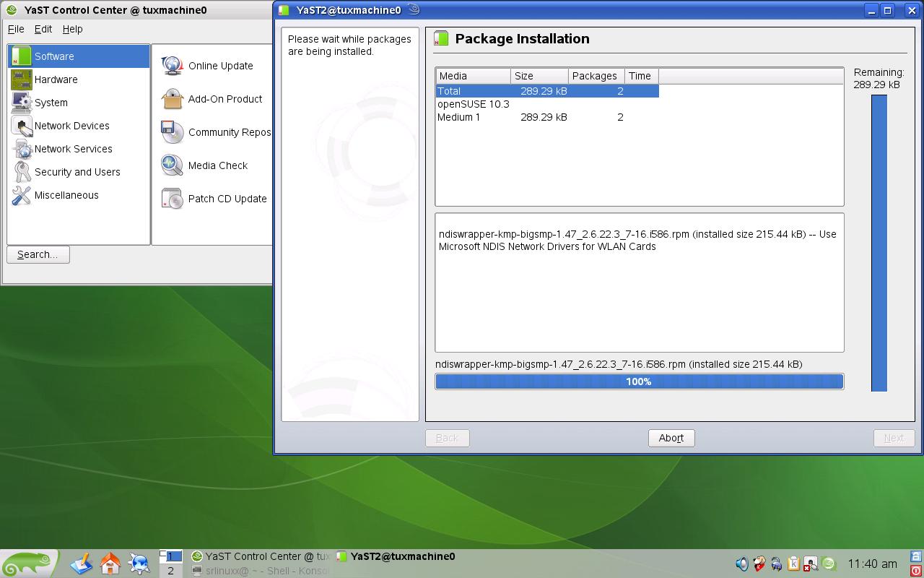
Task: Open File menu in YaST Control Center
Action: (x=16, y=29)
